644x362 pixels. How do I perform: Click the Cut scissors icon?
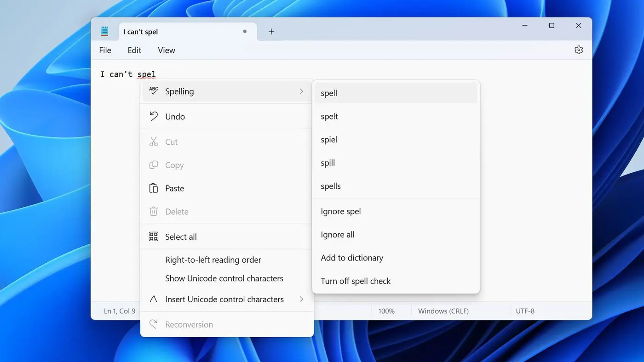(154, 142)
